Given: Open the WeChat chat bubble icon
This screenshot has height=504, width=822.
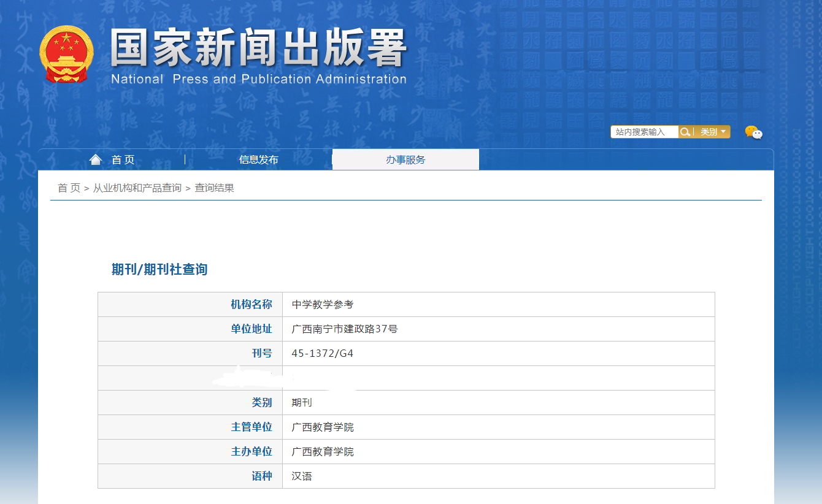Looking at the screenshot, I should (x=753, y=132).
